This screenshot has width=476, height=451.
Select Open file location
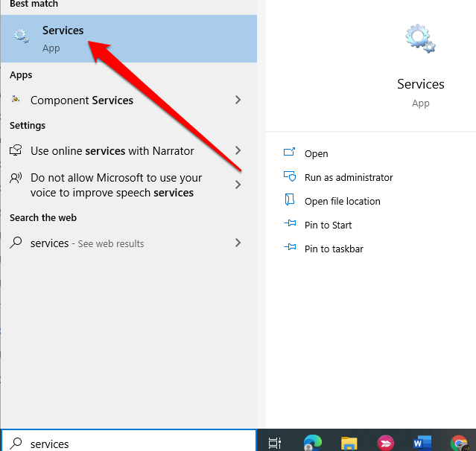[x=342, y=201]
